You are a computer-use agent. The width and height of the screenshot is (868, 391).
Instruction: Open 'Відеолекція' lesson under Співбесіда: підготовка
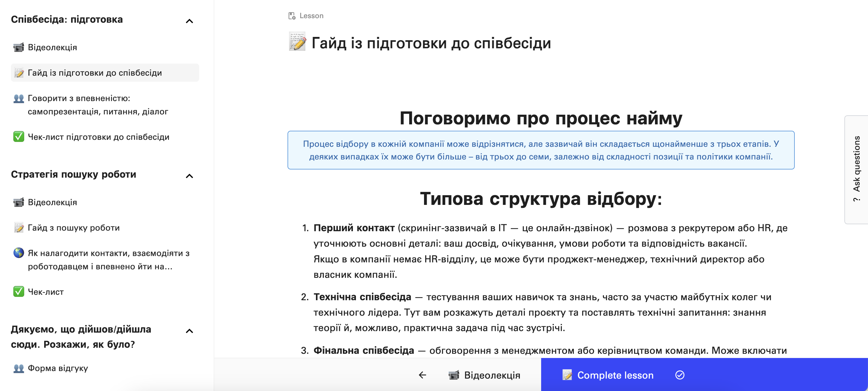(105, 47)
